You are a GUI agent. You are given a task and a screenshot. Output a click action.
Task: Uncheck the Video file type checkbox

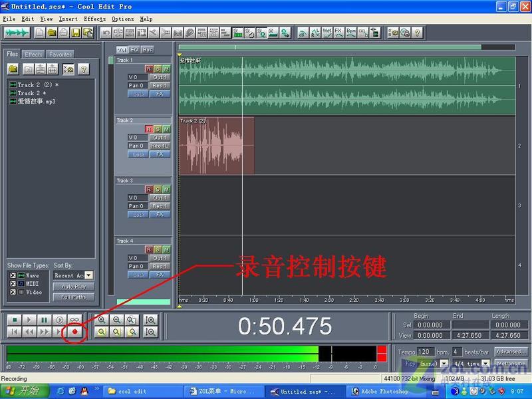click(x=13, y=292)
